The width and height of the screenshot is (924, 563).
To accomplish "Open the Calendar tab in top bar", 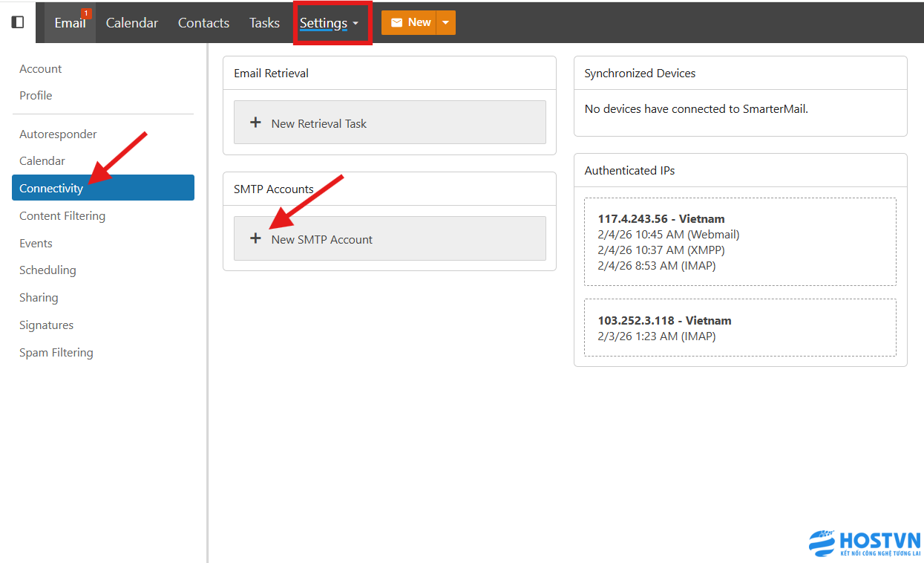I will (132, 23).
